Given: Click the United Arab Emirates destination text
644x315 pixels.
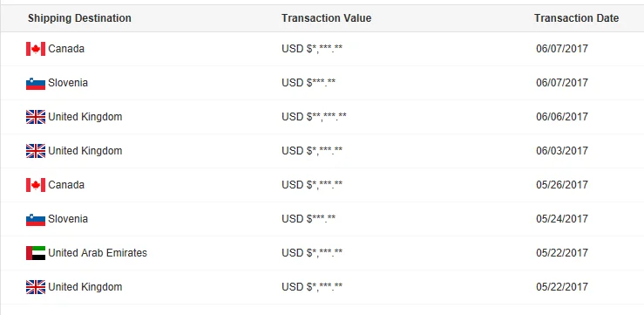Looking at the screenshot, I should pyautogui.click(x=98, y=252).
